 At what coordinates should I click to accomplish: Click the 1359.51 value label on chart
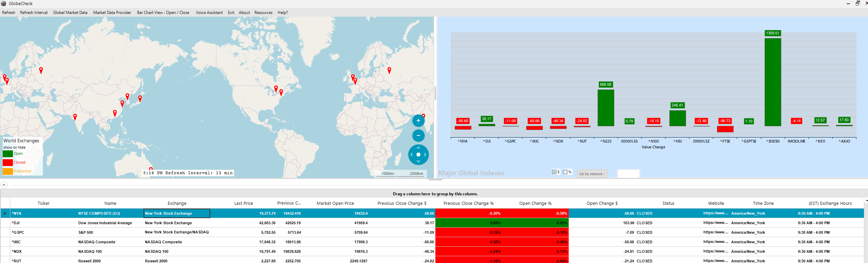coord(772,33)
